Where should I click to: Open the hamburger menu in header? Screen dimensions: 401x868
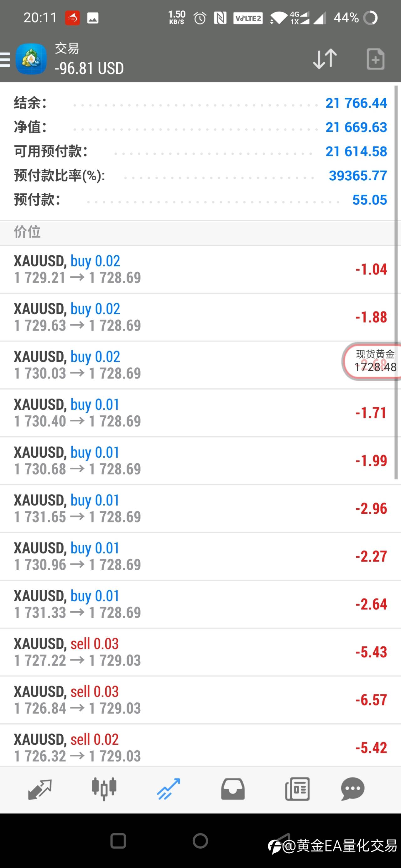point(5,60)
